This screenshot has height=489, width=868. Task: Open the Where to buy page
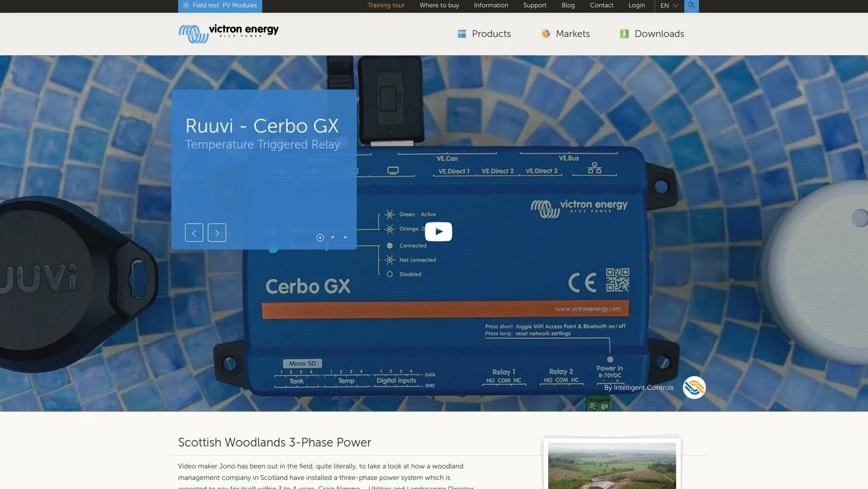click(x=439, y=5)
